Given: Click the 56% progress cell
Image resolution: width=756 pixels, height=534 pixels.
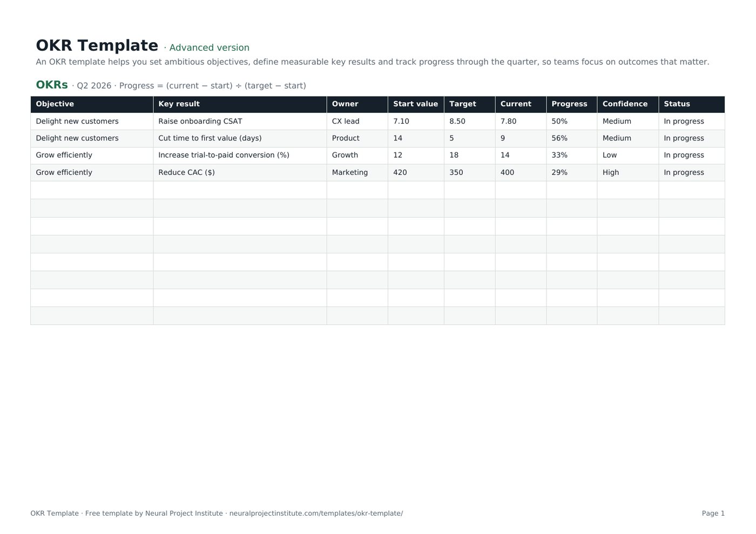Looking at the screenshot, I should point(571,138).
